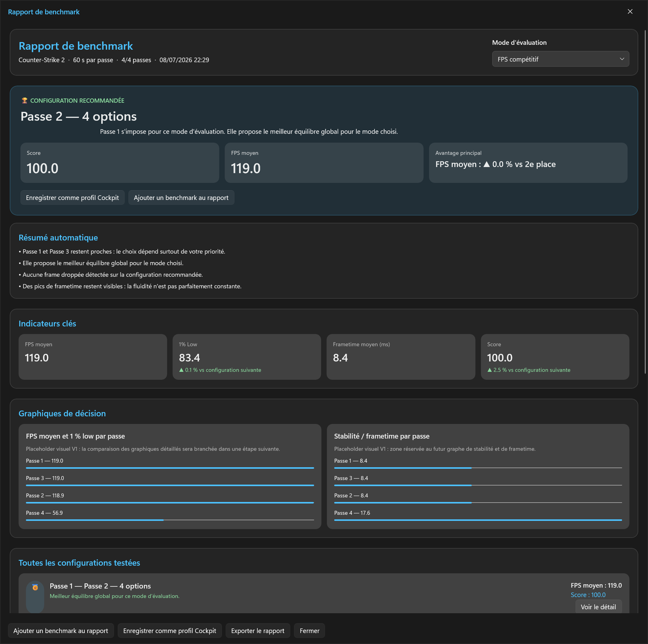Click the Avantage principal card
Image resolution: width=648 pixels, height=644 pixels.
(x=528, y=162)
